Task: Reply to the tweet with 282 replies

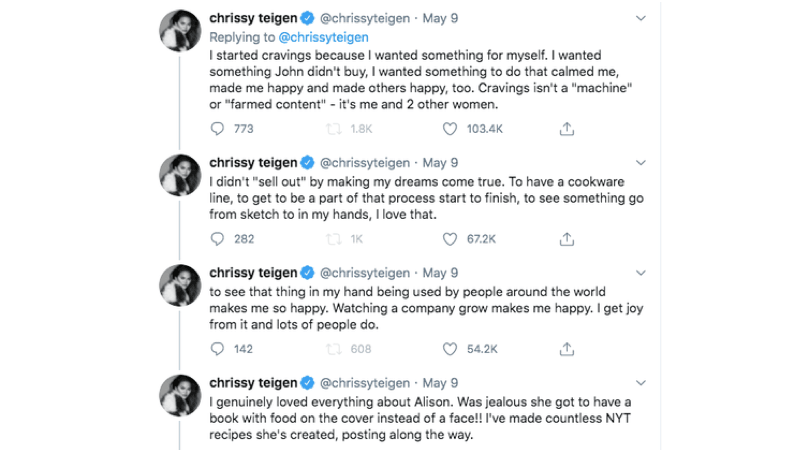Action: point(219,239)
